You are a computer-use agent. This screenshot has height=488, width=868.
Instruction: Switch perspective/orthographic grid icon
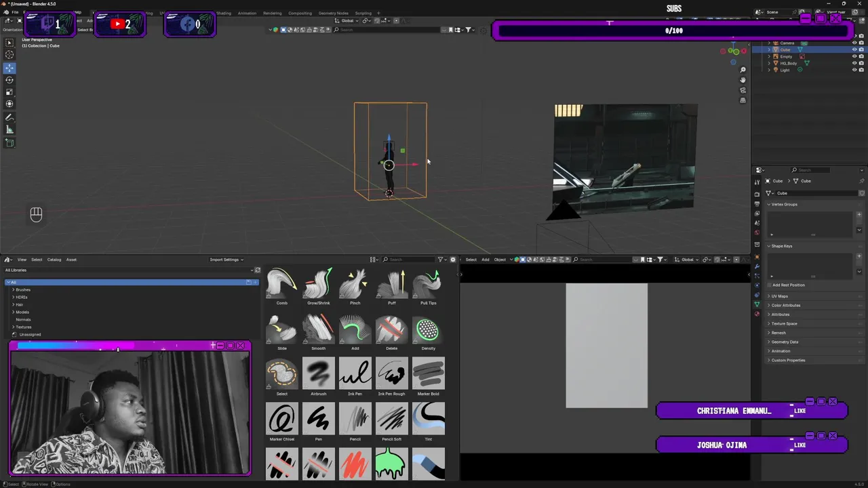[743, 100]
